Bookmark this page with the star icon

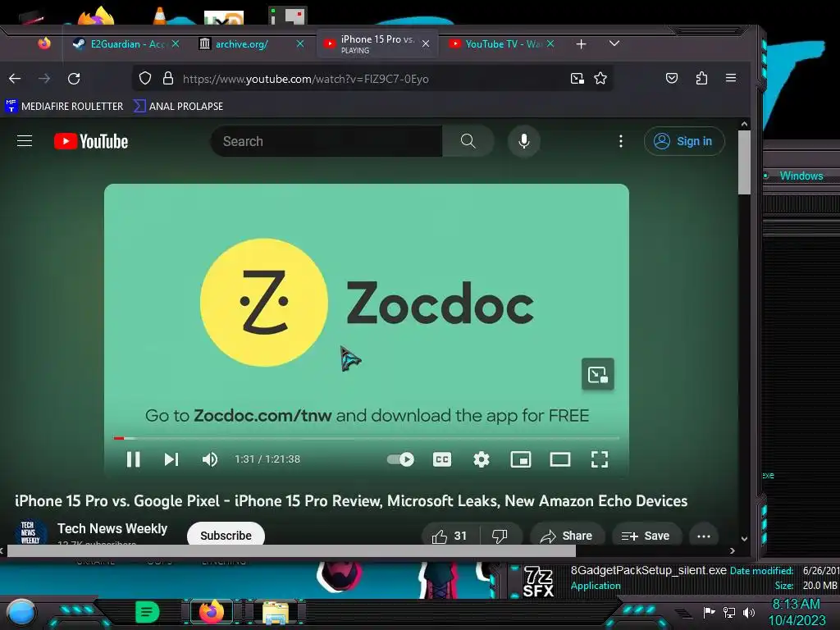click(600, 79)
